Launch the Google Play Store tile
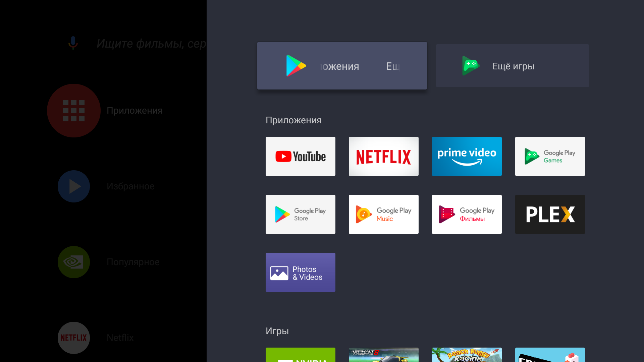Screen dimensions: 644x362 click(x=300, y=214)
